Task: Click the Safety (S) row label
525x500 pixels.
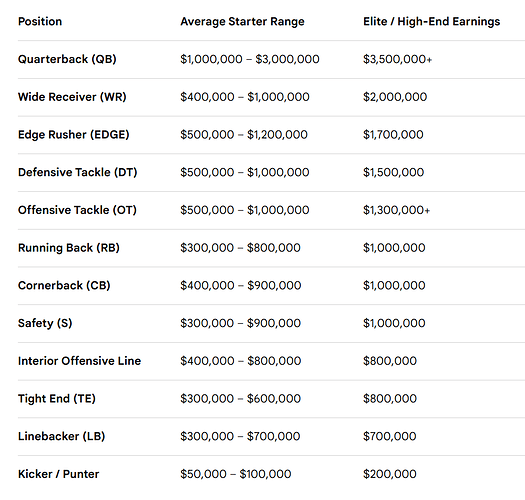Action: (45, 323)
